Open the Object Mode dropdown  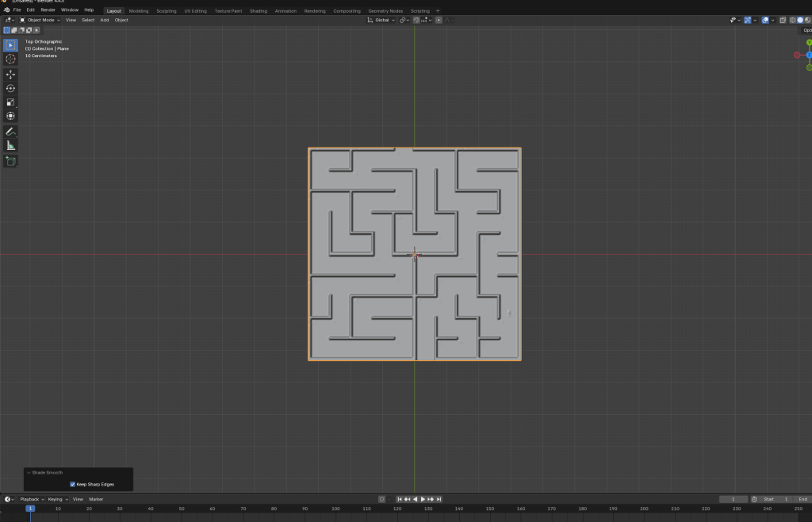pos(40,20)
